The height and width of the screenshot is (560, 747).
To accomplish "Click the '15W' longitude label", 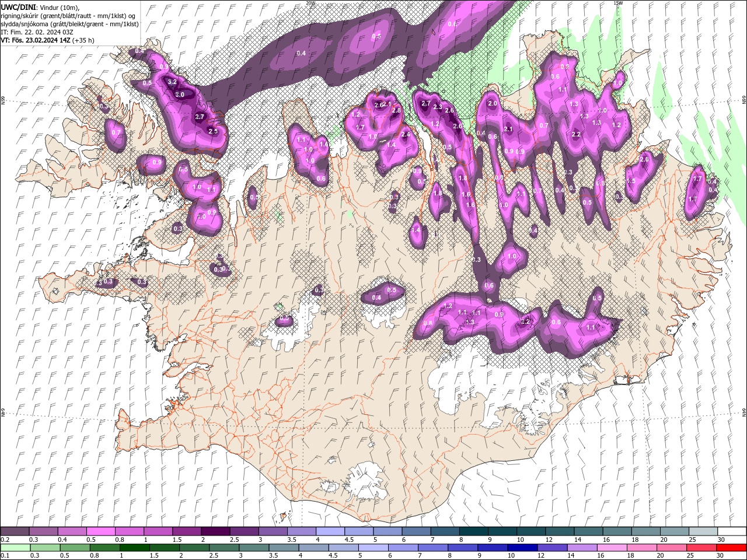I will tap(618, 3).
